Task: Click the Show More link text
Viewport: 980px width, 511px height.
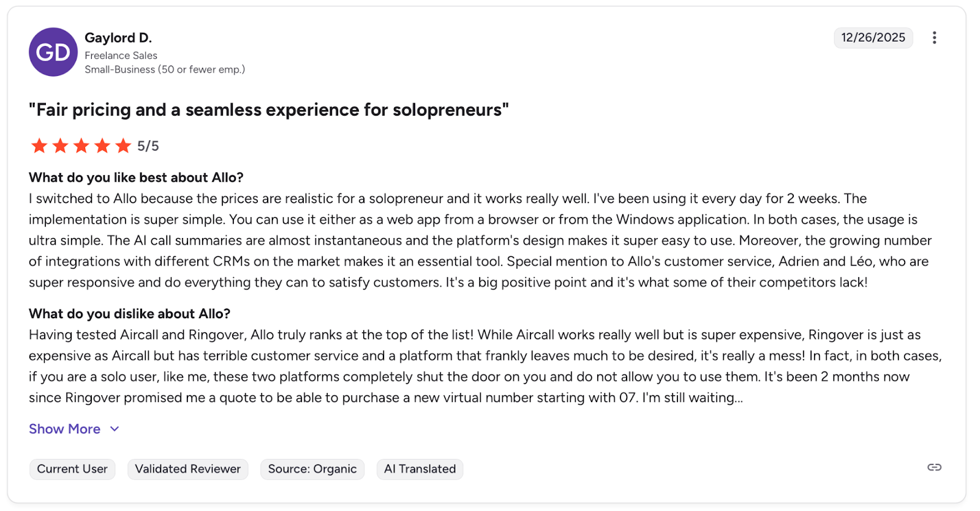Action: pos(64,429)
